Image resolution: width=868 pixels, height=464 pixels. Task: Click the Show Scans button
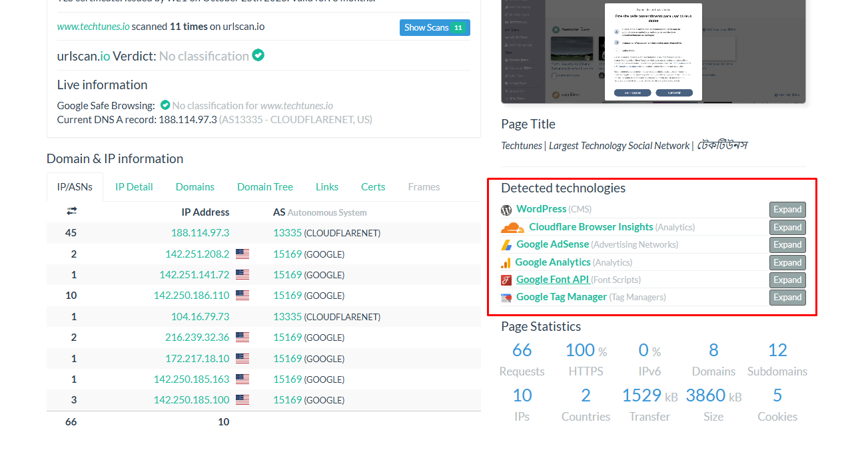pos(435,27)
